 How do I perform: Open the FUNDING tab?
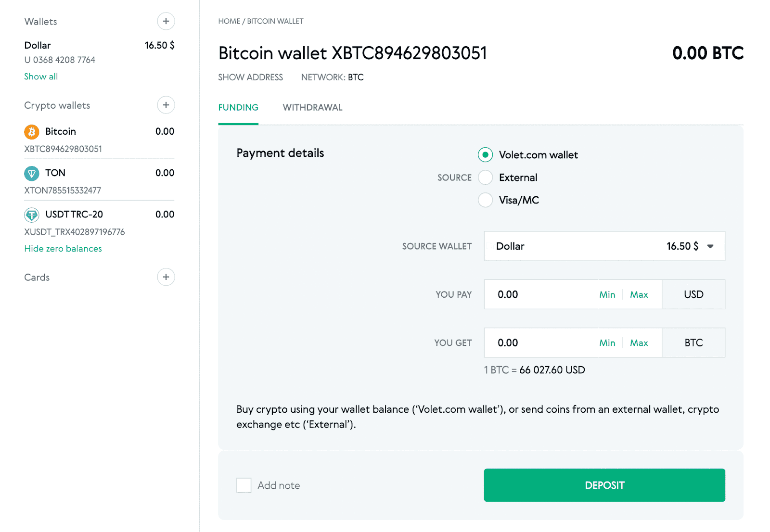click(238, 107)
